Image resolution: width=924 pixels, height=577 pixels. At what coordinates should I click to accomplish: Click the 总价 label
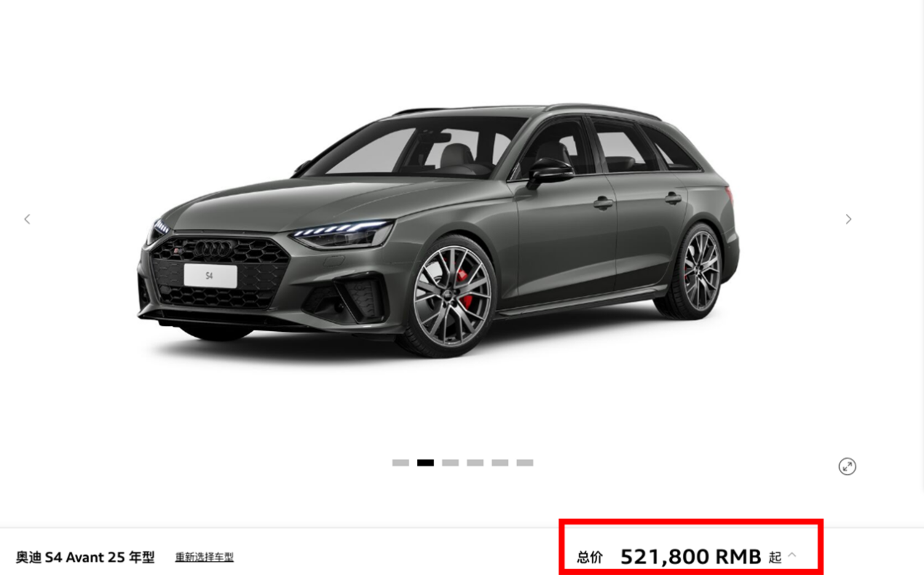coord(590,557)
